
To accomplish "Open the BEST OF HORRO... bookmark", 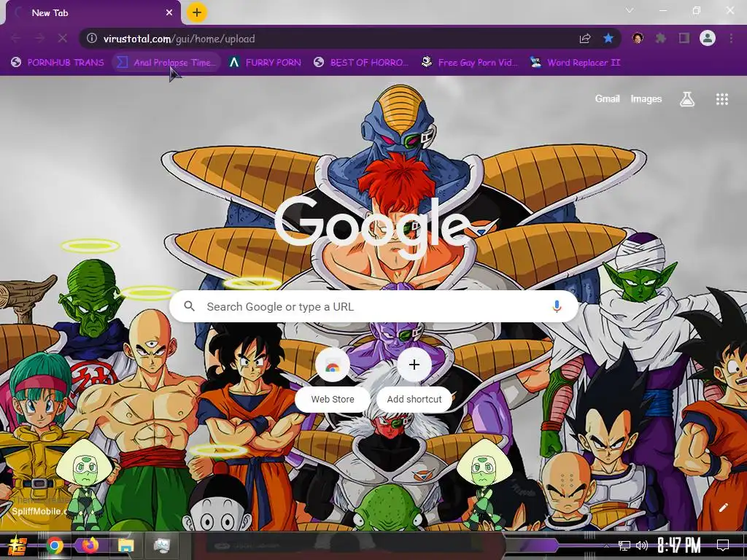I will 361,63.
